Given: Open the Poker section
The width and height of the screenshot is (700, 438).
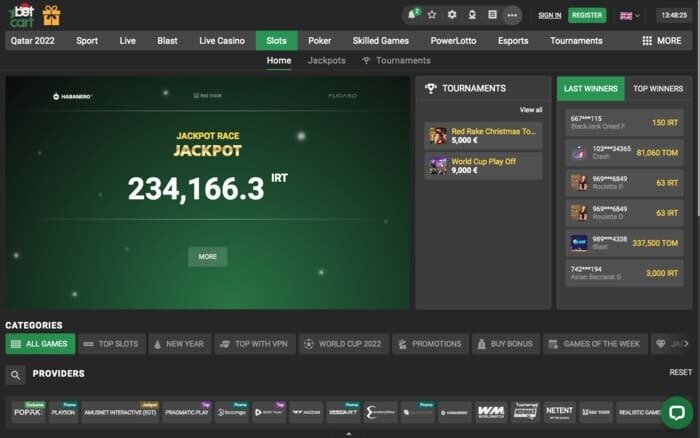Looking at the screenshot, I should pos(320,41).
